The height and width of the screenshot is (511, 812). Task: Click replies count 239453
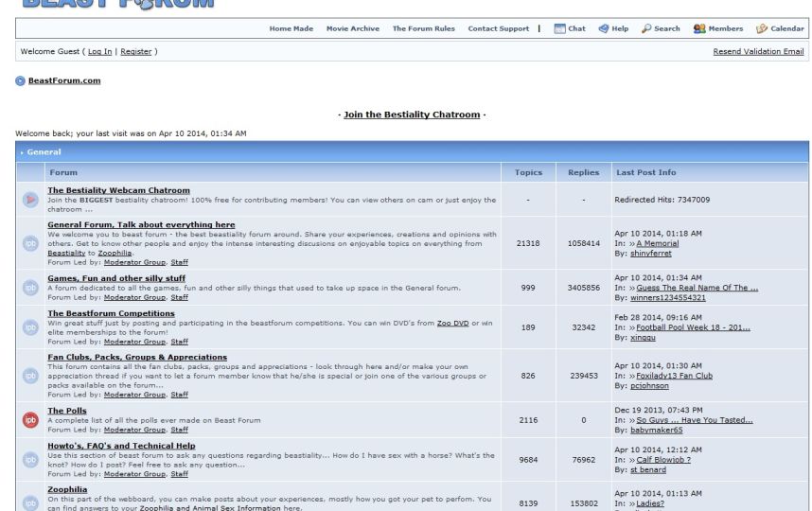[584, 376]
